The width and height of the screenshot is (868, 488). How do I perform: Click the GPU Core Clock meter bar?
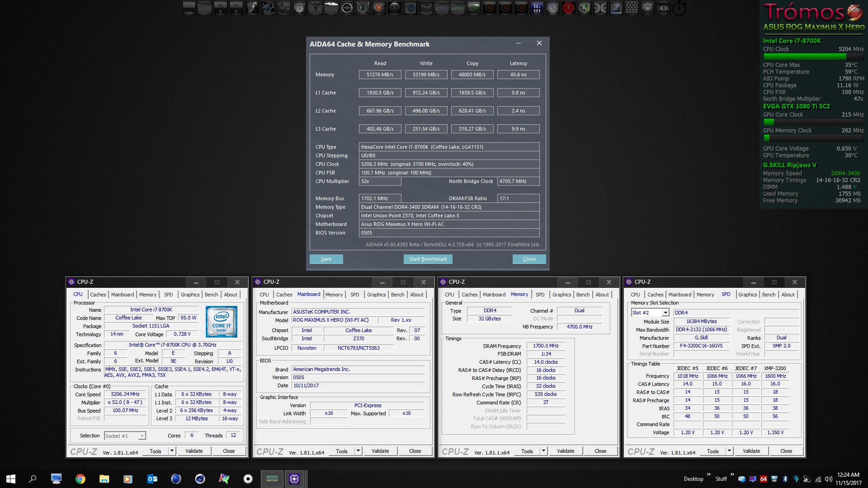pyautogui.click(x=813, y=122)
